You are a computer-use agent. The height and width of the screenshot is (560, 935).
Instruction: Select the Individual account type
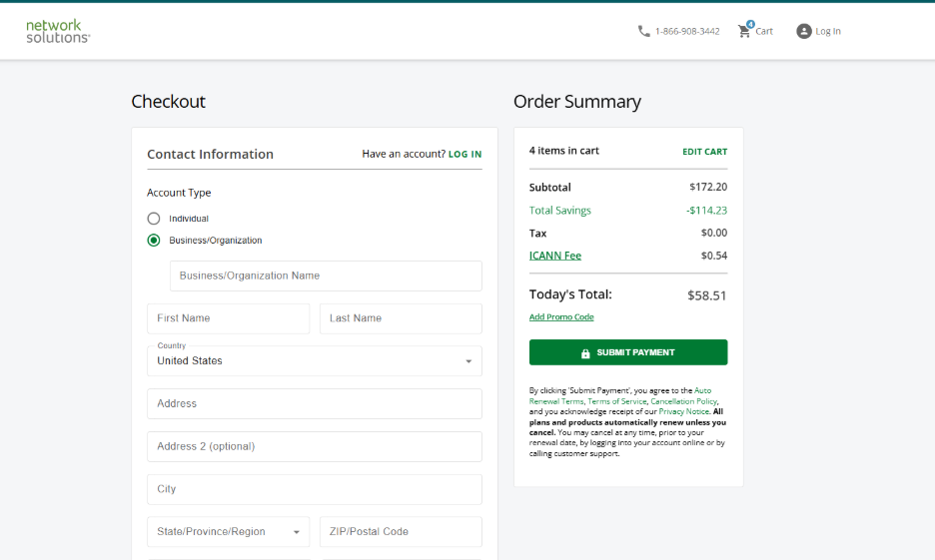pyautogui.click(x=154, y=219)
